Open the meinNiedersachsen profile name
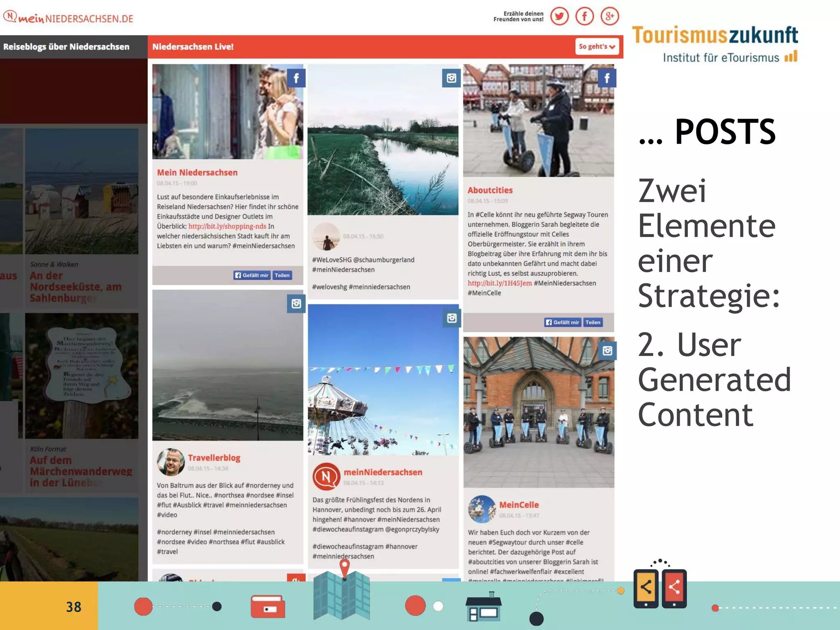Image resolution: width=840 pixels, height=630 pixels. 383,472
